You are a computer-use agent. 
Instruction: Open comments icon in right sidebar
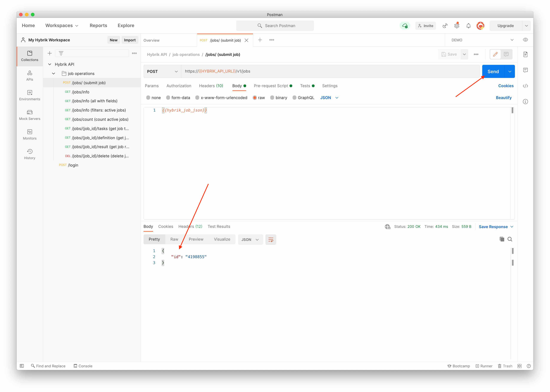(525, 70)
